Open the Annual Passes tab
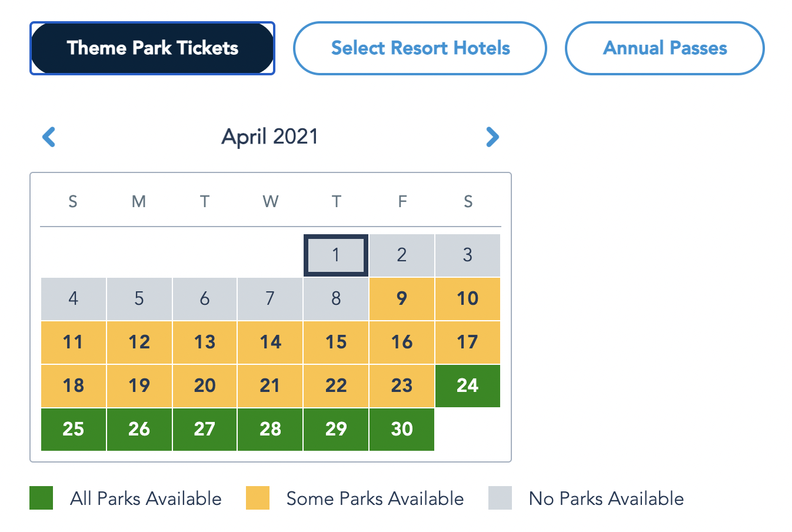The width and height of the screenshot is (792, 532). (665, 48)
